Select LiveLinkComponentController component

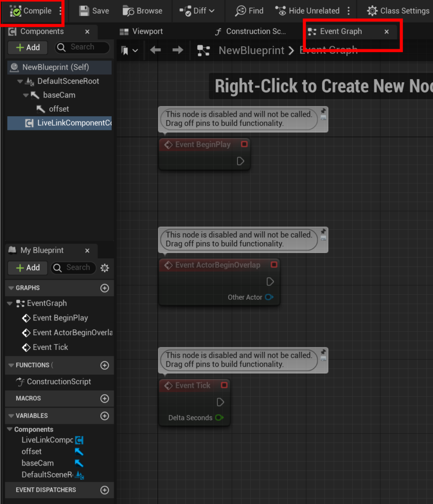60,123
